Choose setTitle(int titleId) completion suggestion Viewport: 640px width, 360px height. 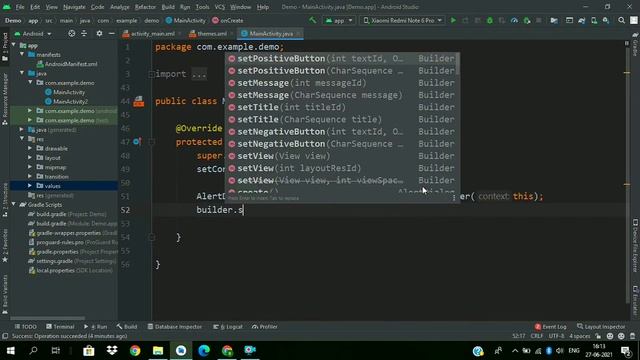pos(342,107)
